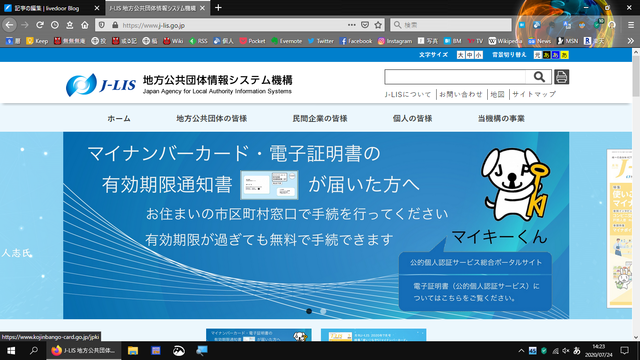Image resolution: width=640 pixels, height=360 pixels.
Task: Open the Wiki bookmark
Action: click(173, 41)
